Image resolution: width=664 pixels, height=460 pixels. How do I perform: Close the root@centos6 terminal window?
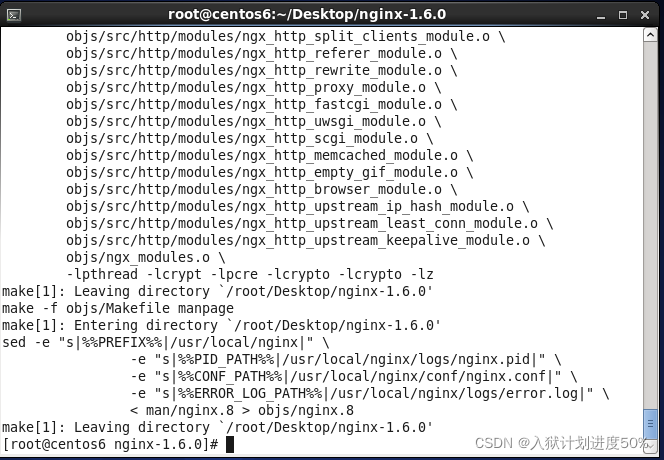point(645,15)
